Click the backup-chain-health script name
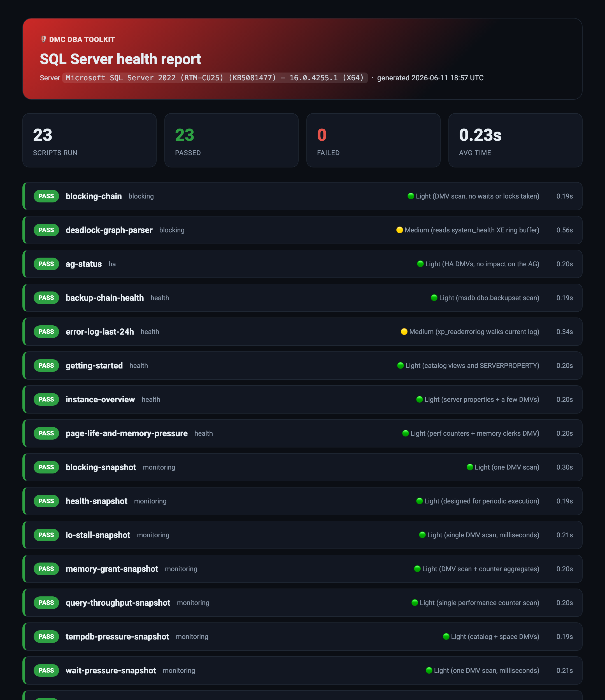 tap(105, 298)
